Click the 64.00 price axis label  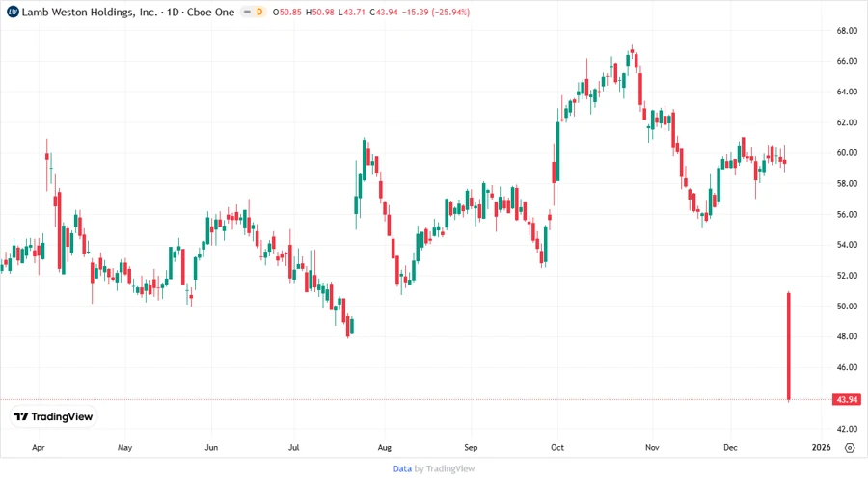point(847,92)
